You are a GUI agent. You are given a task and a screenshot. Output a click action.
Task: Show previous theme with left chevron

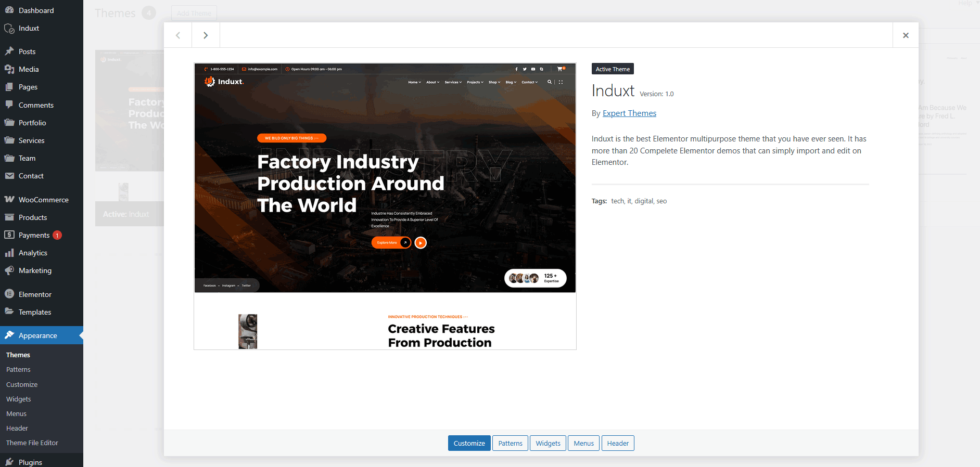[x=178, y=35]
